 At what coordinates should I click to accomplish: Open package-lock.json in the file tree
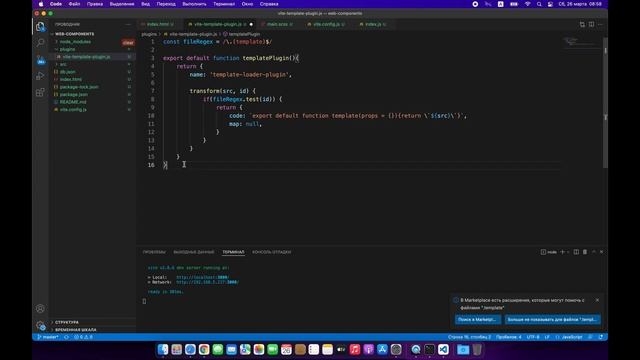tap(79, 87)
